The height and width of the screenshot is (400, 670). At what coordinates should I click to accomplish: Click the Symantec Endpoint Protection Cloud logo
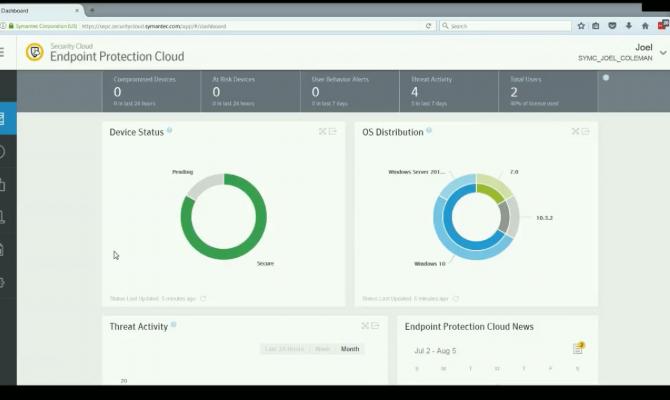35,52
